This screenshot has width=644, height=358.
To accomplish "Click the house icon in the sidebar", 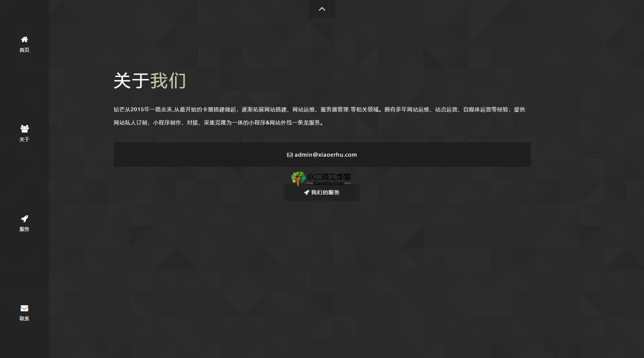I will [24, 39].
